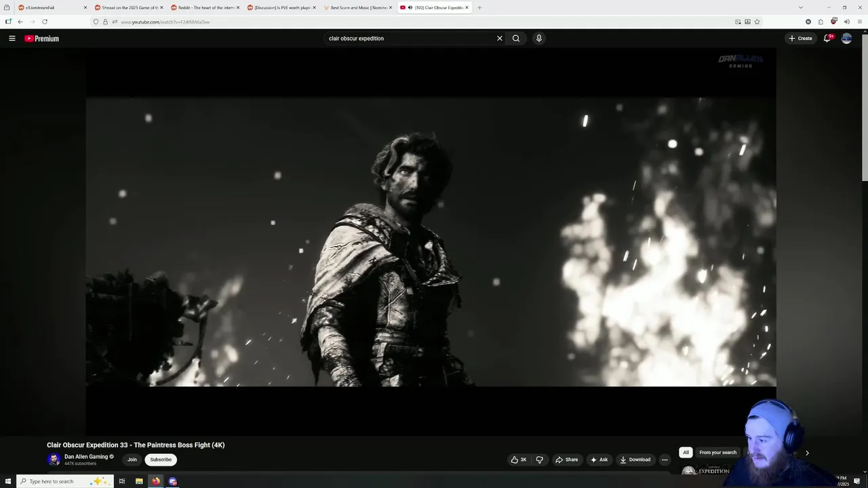Open File Explorer from the taskbar
868x488 pixels.
139,481
